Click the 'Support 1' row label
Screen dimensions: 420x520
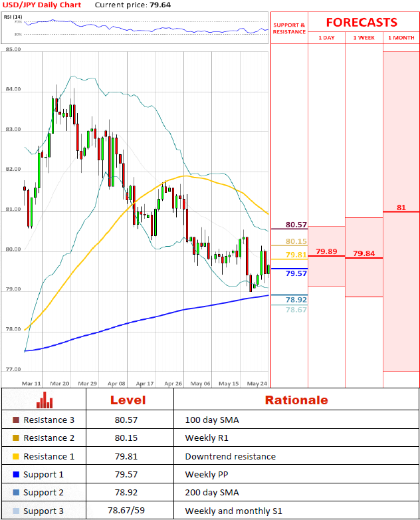point(43,475)
